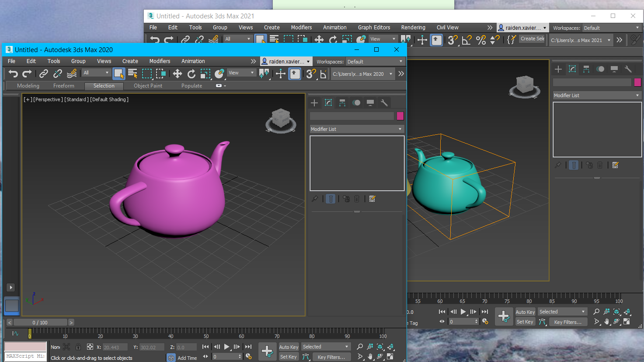
Task: Toggle Angle Snap in 3ds Max 2021 toolbar
Action: [466, 40]
